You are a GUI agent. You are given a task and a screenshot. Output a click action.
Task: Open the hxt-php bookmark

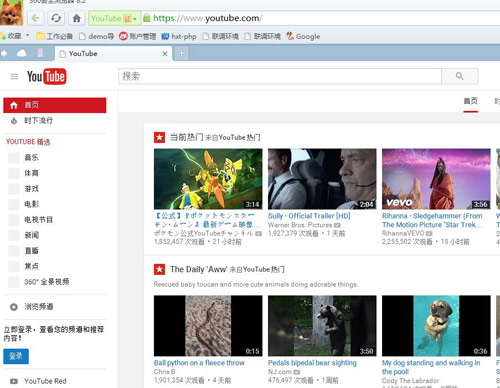point(179,36)
